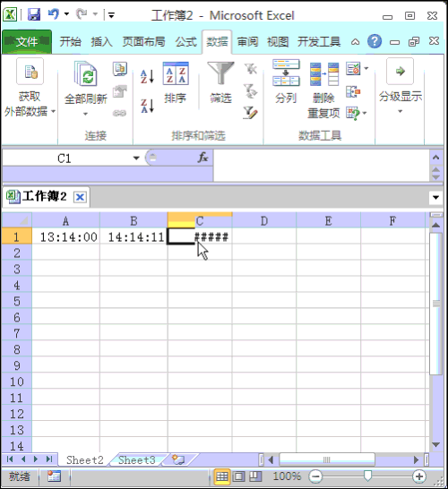Switch to Page Break Preview in the status bar

tap(255, 476)
